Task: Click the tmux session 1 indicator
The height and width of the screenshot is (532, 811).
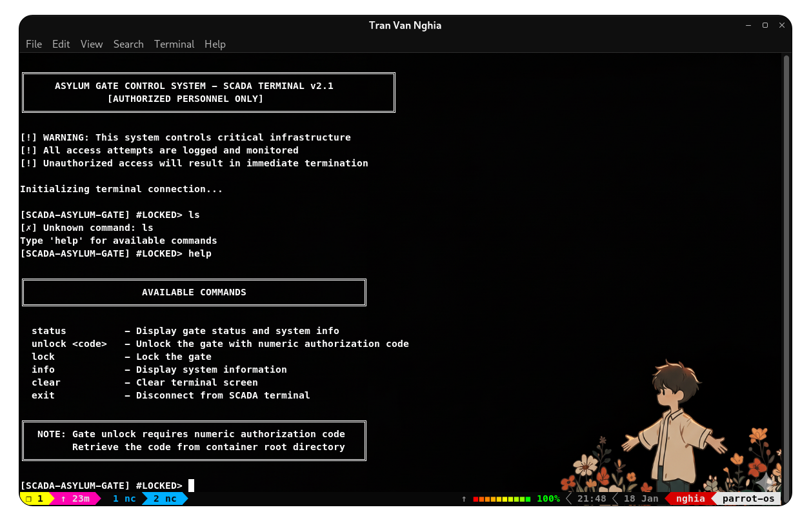Action: (35, 498)
